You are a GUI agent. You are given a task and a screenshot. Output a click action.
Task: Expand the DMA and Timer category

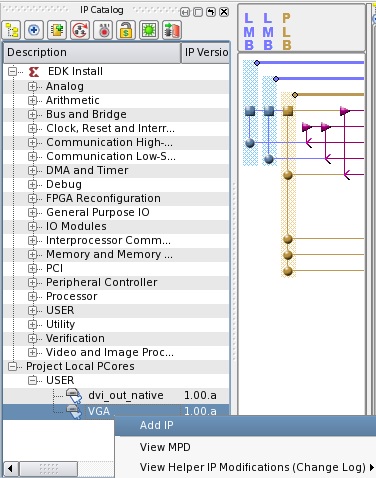tap(32, 170)
